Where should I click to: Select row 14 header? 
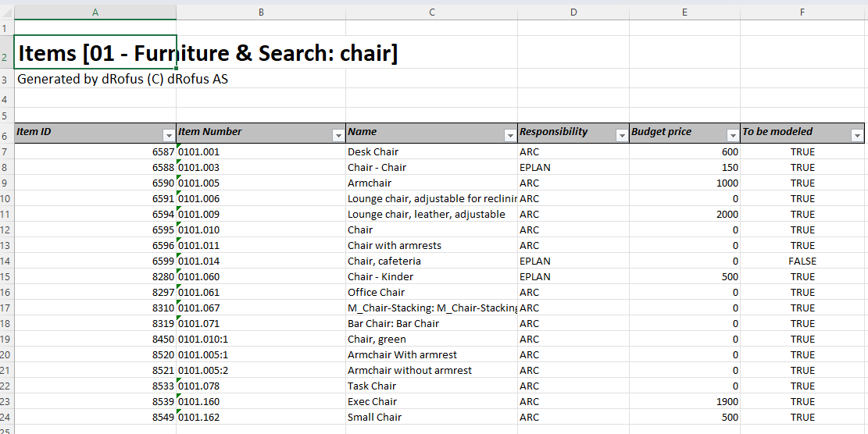click(6, 261)
